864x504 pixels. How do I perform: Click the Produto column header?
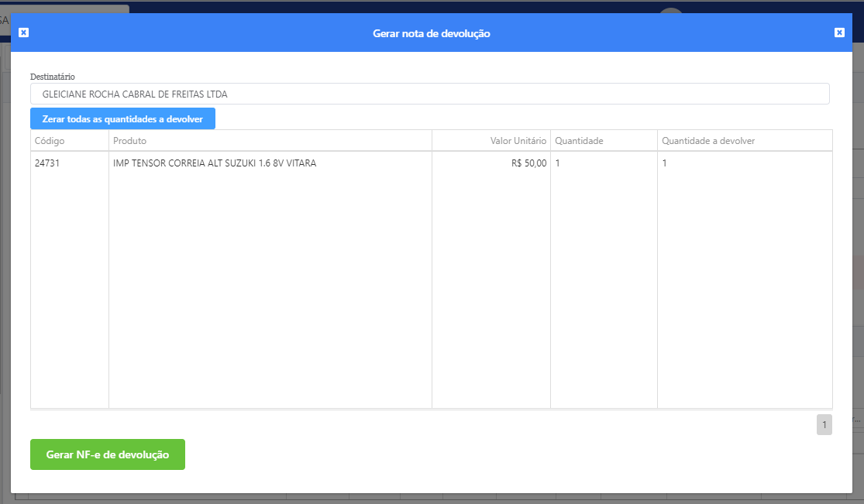pos(129,141)
